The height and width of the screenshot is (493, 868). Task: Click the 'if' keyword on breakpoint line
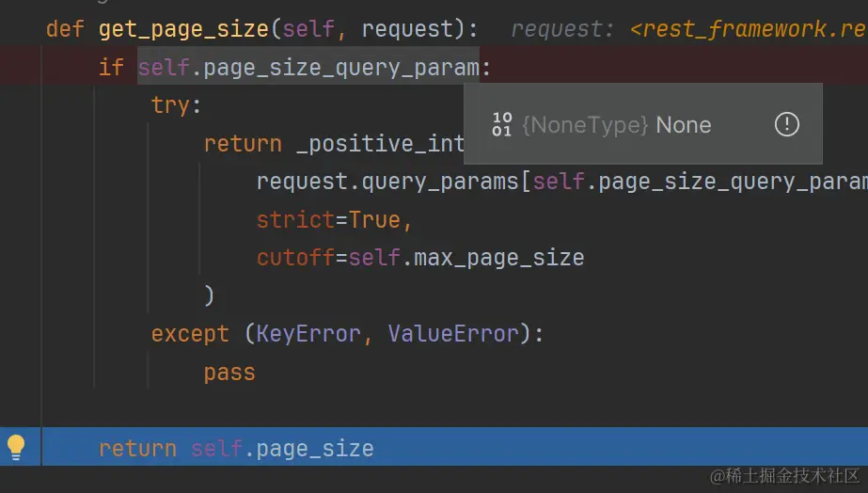coord(111,67)
